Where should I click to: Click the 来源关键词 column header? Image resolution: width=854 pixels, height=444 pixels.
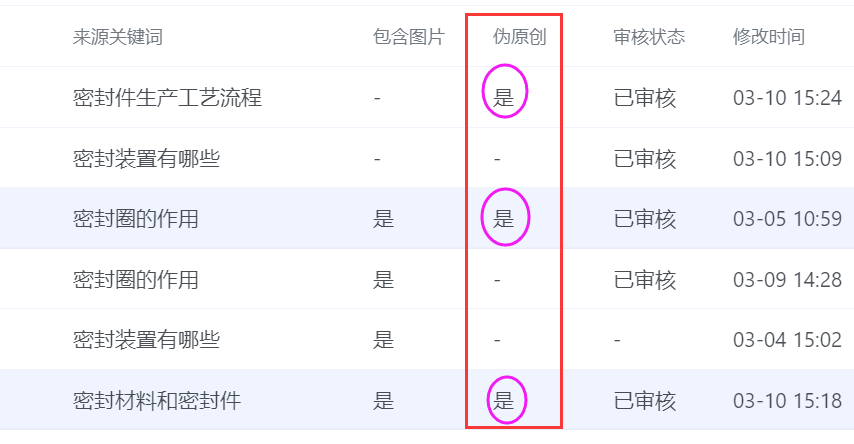(118, 38)
